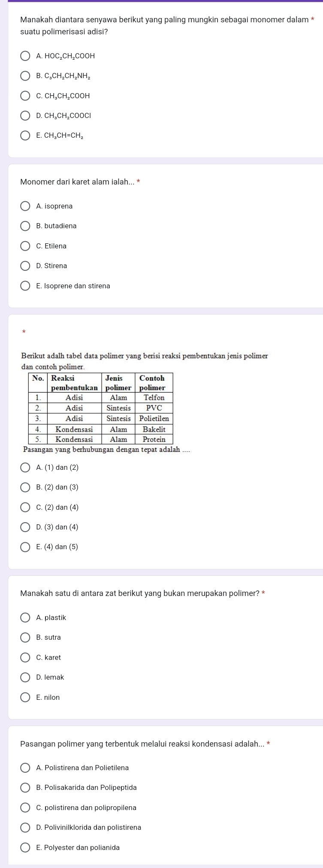Choose D. Polivinilklorida dan polistirena
Screen dimensions: 323x868
point(26,828)
